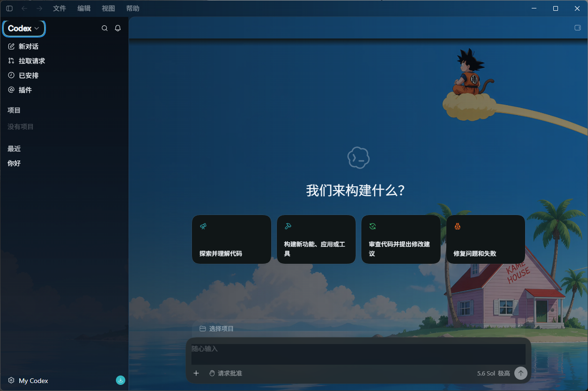This screenshot has height=391, width=588.
Task: Click the 最近 section header
Action: (14, 149)
